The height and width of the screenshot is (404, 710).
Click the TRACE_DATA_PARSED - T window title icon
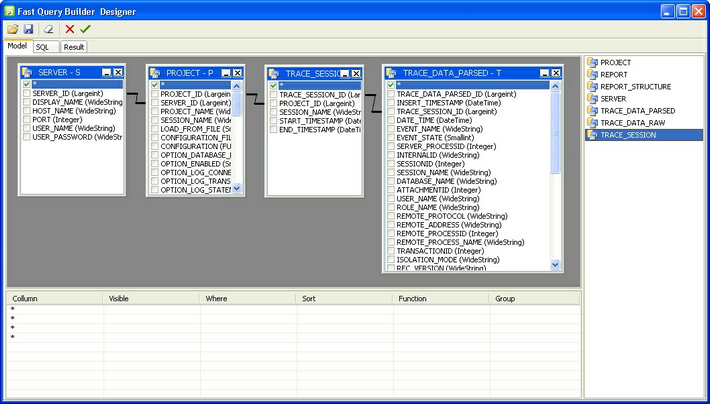pyautogui.click(x=391, y=73)
